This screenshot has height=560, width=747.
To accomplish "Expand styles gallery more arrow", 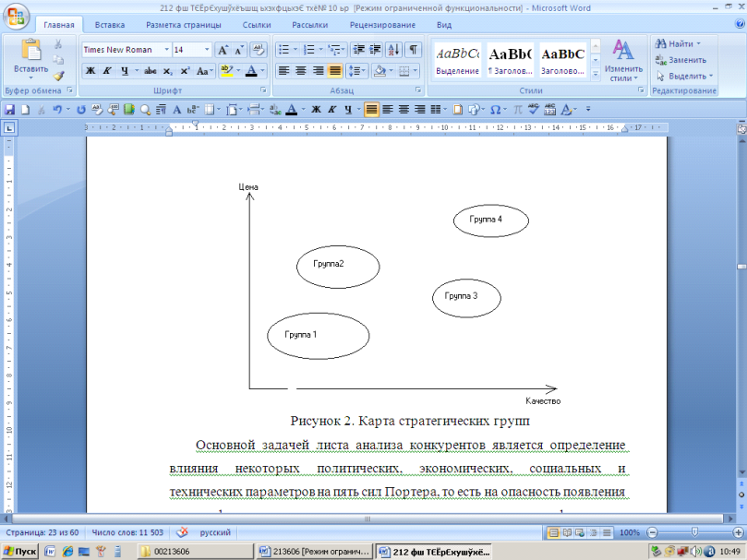I will tap(595, 74).
